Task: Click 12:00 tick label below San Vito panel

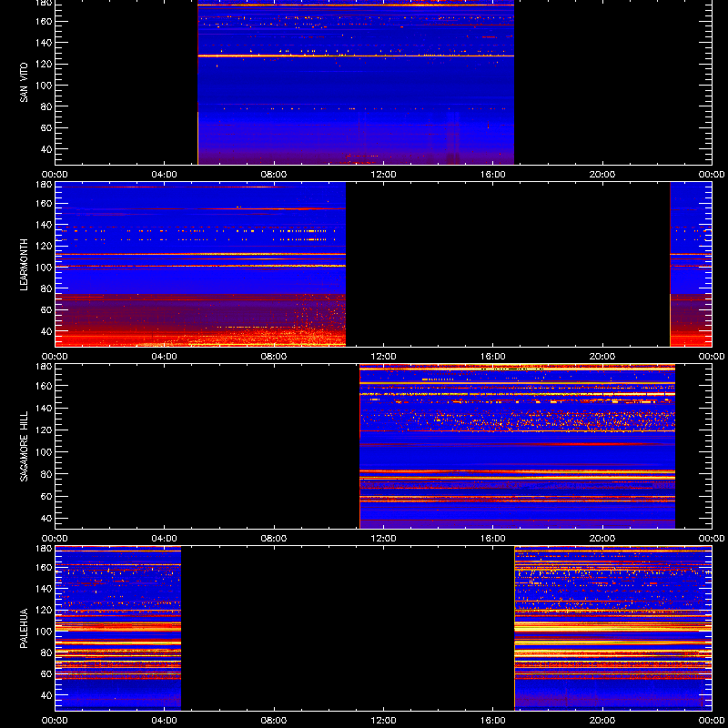Action: (x=383, y=175)
